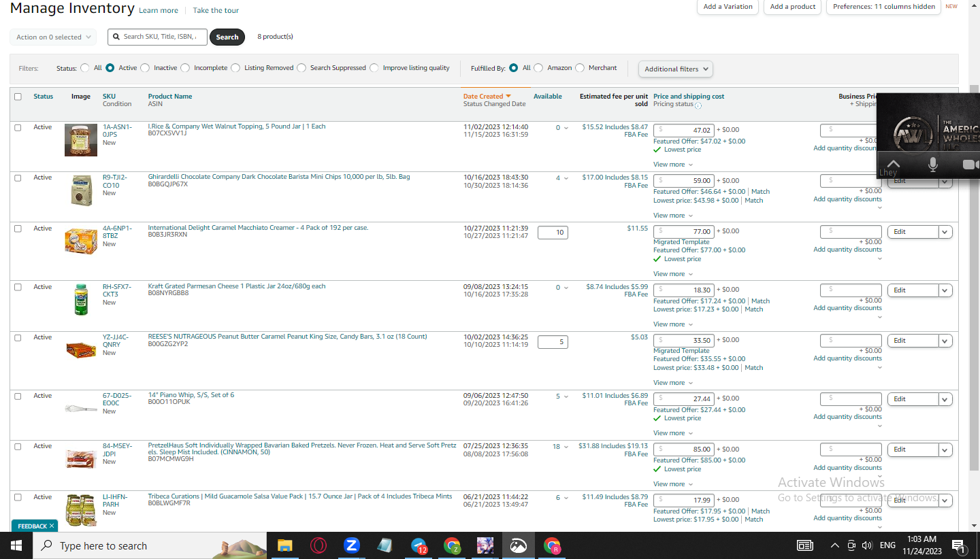Open the Additional filters dropdown
The image size is (980, 559).
pyautogui.click(x=676, y=69)
